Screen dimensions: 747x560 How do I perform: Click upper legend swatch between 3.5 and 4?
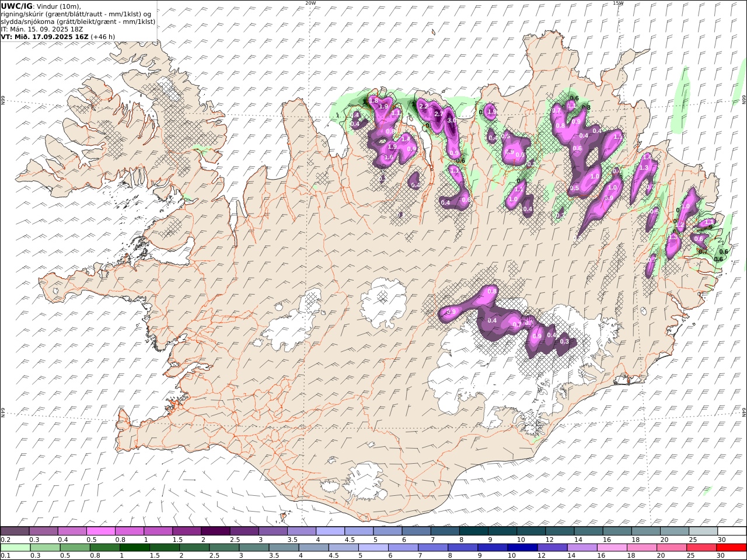[301, 531]
